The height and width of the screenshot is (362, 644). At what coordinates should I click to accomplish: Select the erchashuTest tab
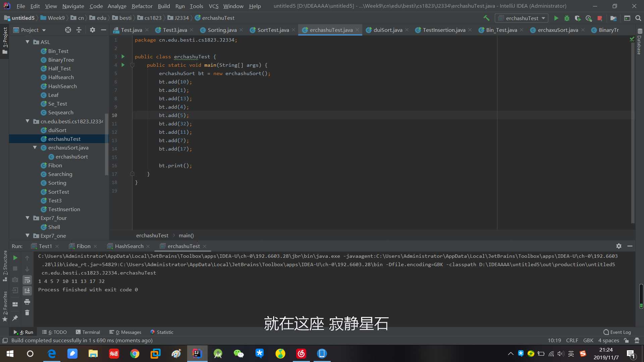tap(183, 246)
